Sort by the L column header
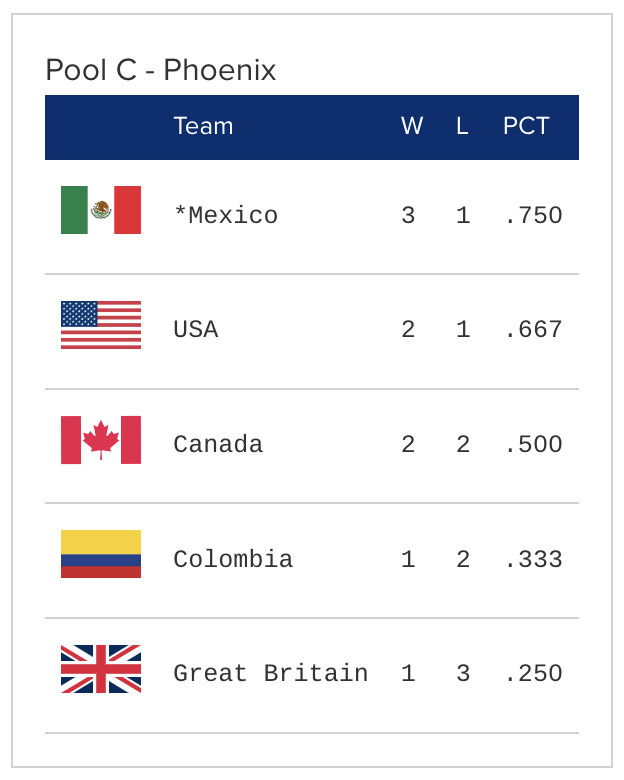The image size is (624, 780). point(462,126)
